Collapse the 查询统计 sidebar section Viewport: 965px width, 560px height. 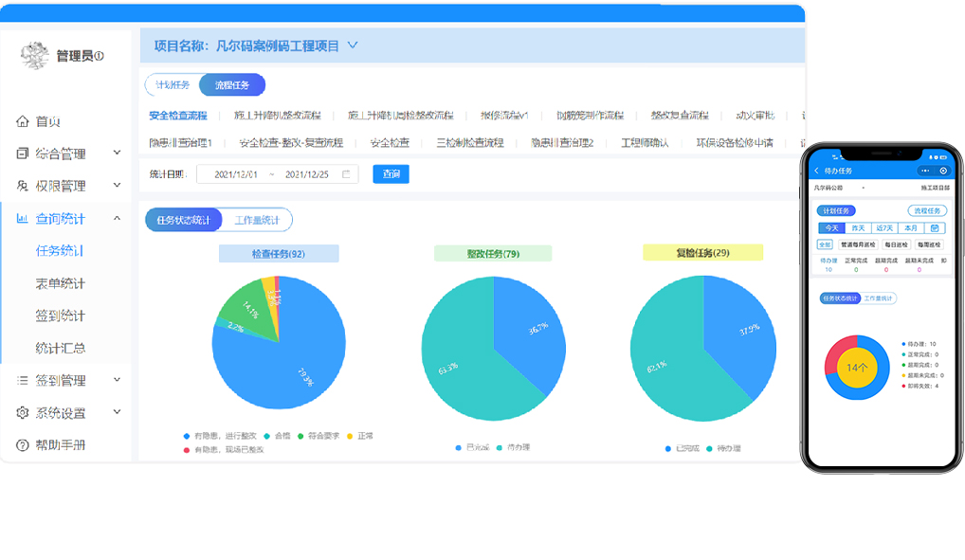coord(115,217)
